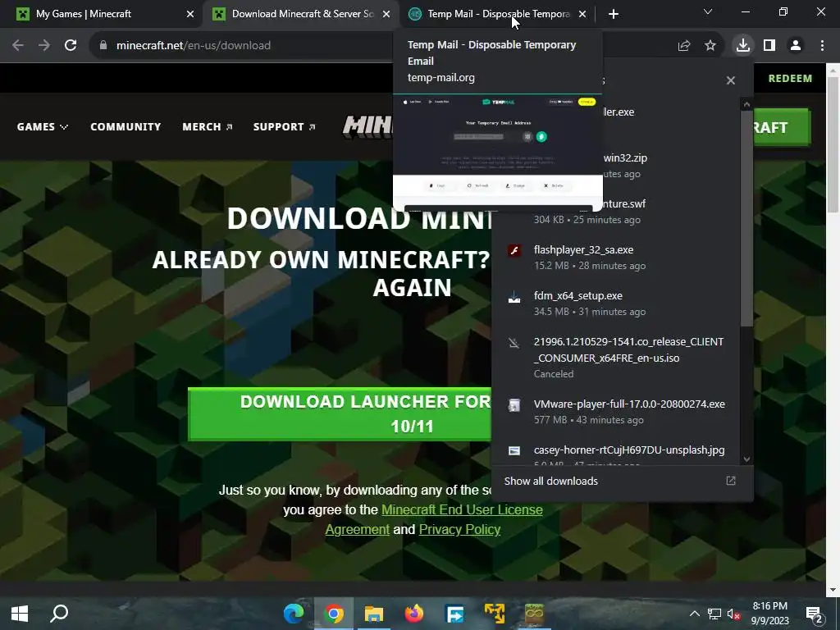Share this page icon

684,46
